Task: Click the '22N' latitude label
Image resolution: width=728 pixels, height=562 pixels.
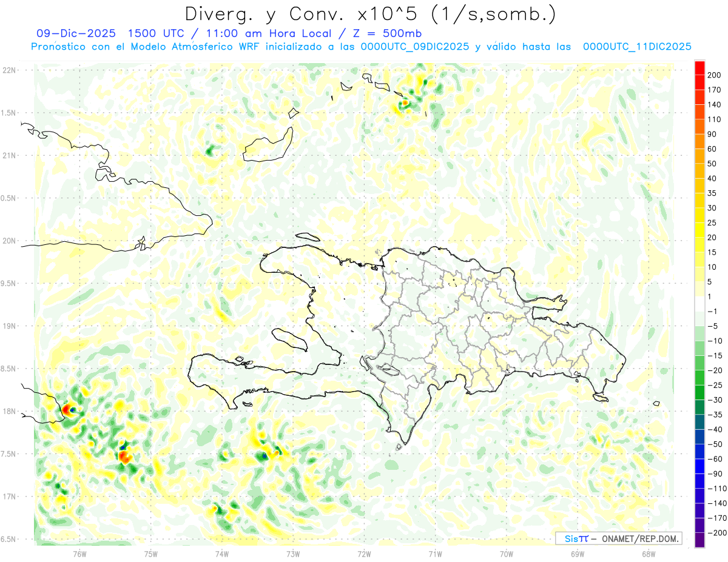Action: pos(9,70)
